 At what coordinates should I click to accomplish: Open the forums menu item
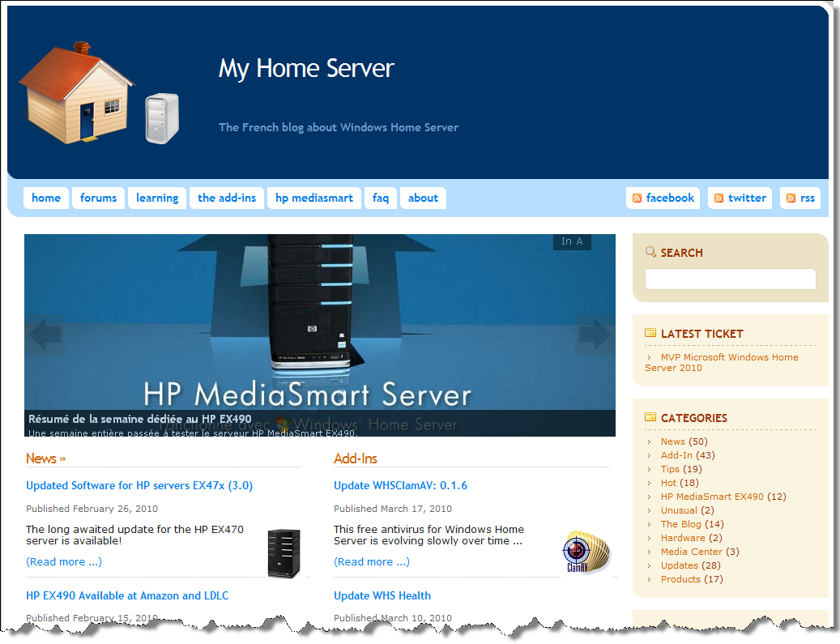click(99, 198)
